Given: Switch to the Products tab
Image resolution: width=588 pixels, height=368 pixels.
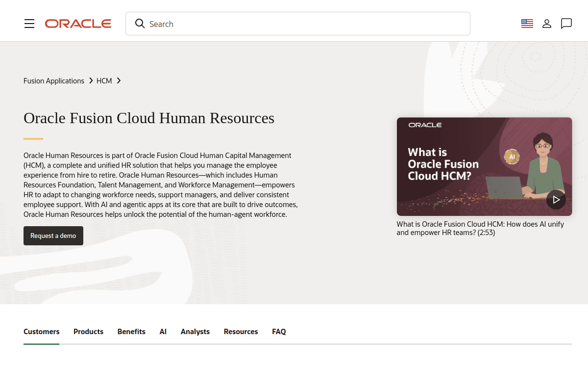Looking at the screenshot, I should [x=88, y=332].
